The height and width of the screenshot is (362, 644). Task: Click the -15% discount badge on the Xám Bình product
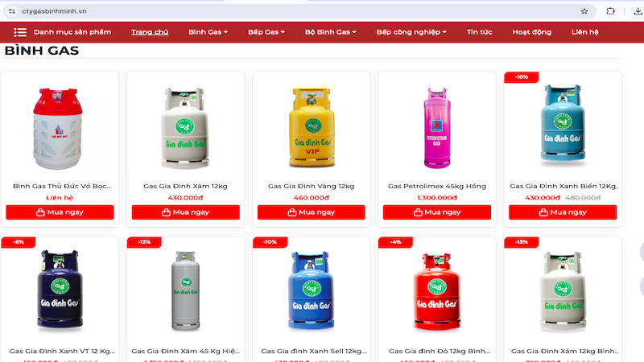(521, 242)
